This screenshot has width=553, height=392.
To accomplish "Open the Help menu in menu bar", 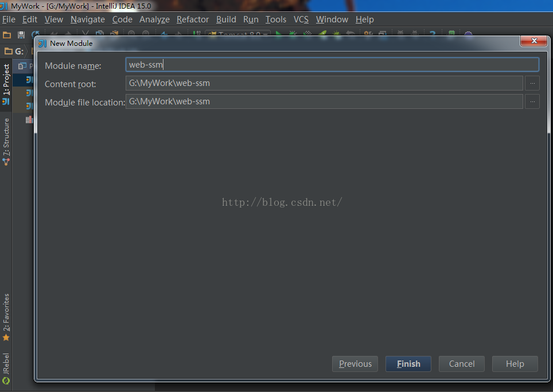I will 364,19.
